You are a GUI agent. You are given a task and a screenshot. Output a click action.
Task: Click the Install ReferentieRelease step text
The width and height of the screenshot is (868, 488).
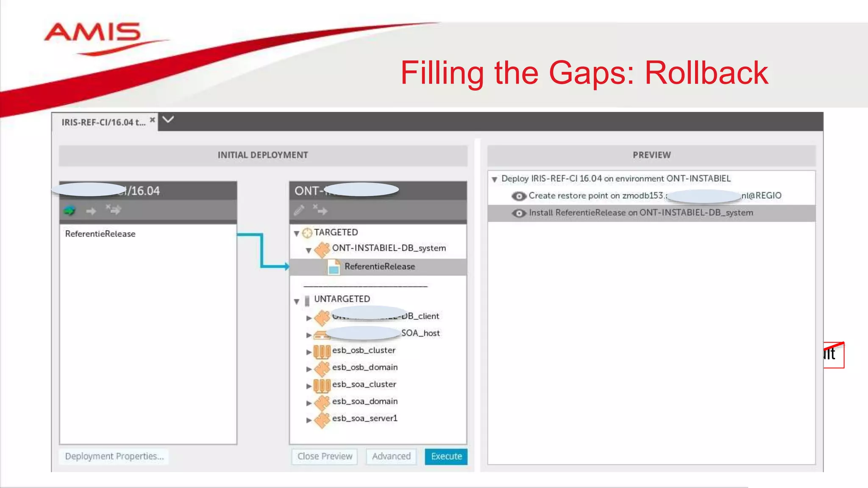[x=641, y=213]
